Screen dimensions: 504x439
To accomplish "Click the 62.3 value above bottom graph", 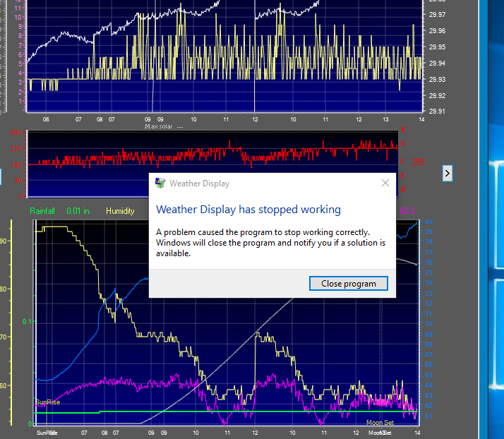I will (407, 211).
